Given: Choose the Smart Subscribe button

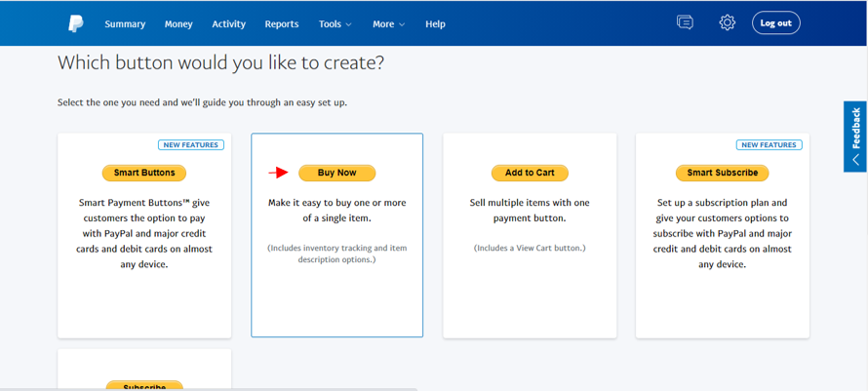Looking at the screenshot, I should pos(723,173).
